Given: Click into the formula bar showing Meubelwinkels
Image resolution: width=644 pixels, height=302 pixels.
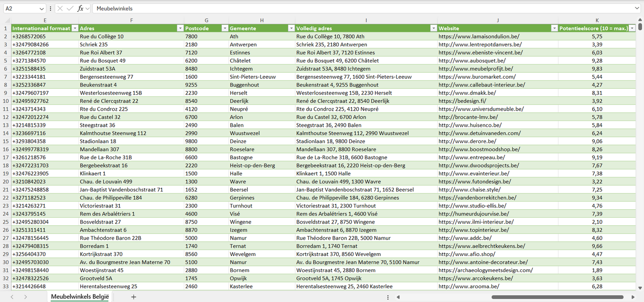Looking at the screenshot, I should (x=357, y=8).
